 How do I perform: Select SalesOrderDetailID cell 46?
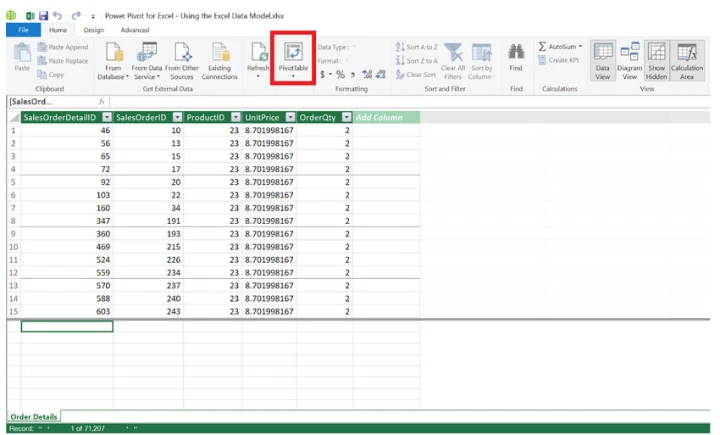[x=67, y=130]
